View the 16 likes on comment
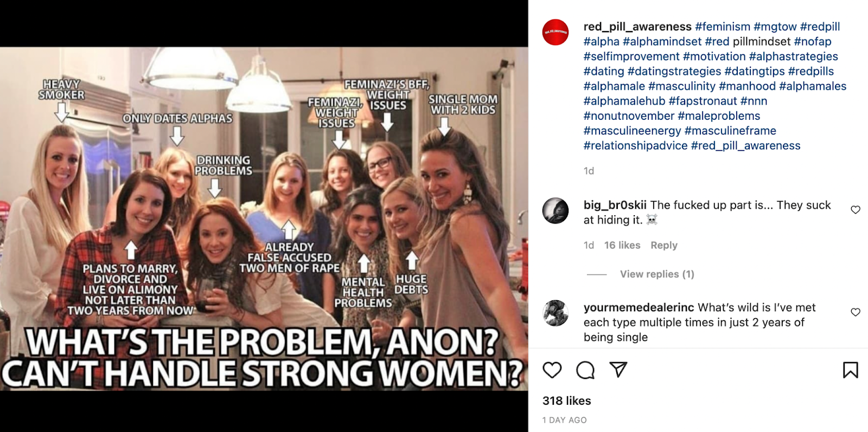 click(622, 245)
